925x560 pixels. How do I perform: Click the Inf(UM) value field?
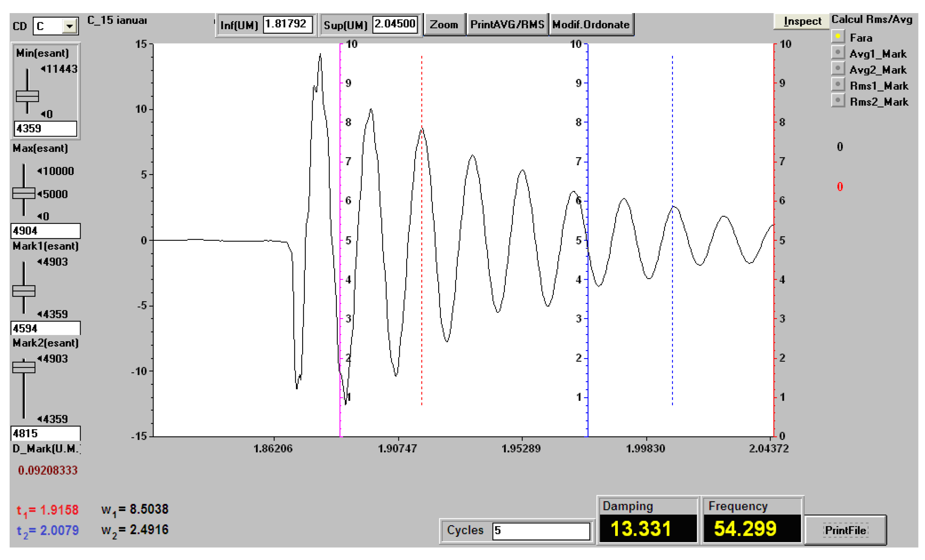(x=288, y=25)
